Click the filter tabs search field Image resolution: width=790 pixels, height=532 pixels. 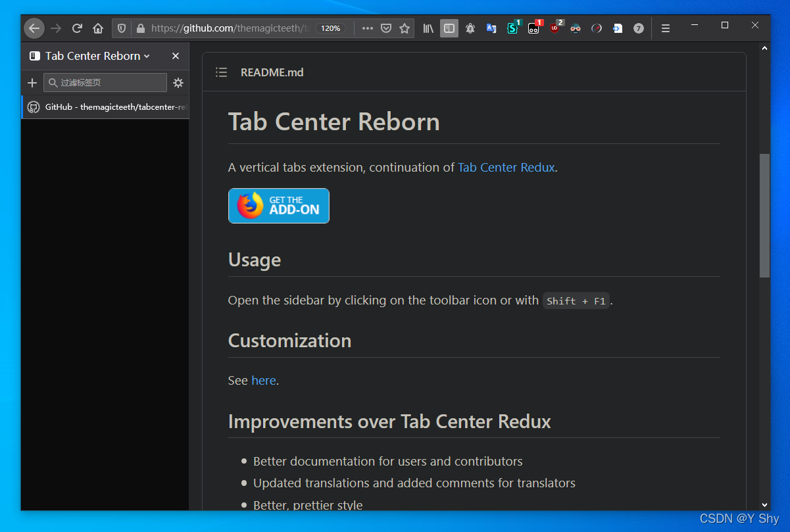[x=105, y=83]
